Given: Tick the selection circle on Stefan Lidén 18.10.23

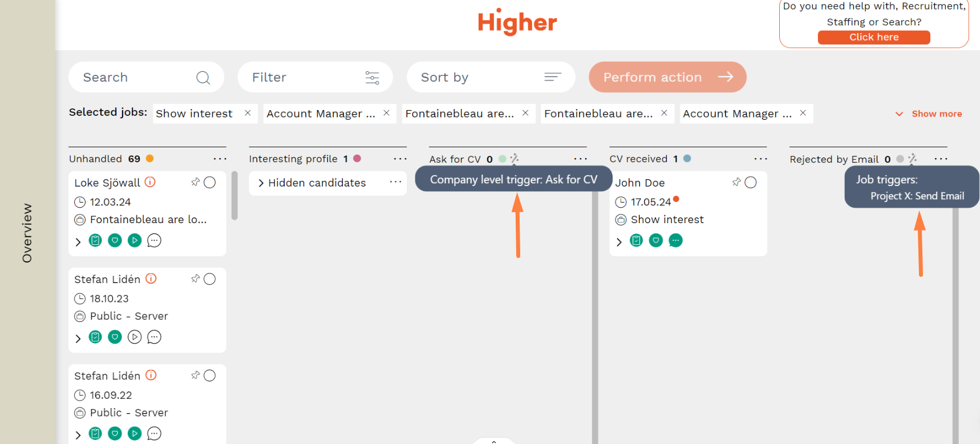Looking at the screenshot, I should click(x=210, y=279).
